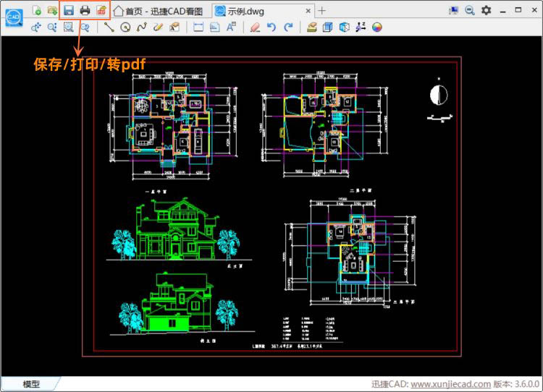Click the 迅捷CAD: label in status bar
The image size is (543, 392).
tap(390, 384)
